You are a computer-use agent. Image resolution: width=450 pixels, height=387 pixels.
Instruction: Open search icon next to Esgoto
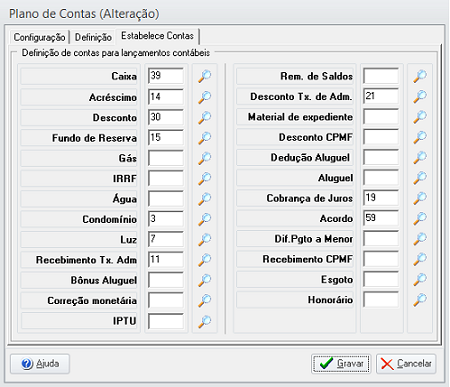420,279
